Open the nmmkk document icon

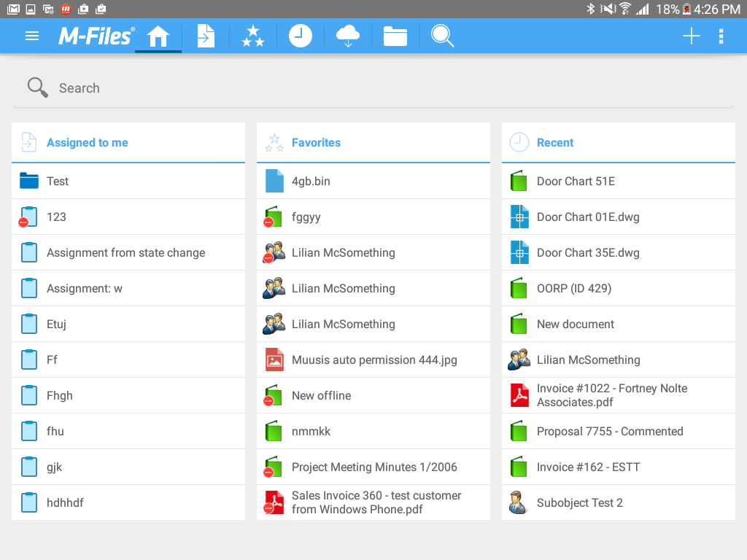pos(274,431)
